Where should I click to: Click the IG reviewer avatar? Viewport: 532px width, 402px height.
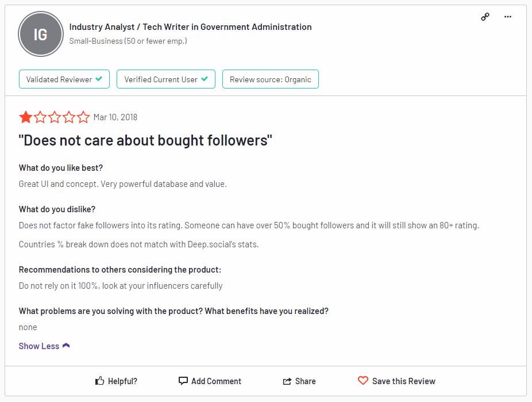[41, 34]
